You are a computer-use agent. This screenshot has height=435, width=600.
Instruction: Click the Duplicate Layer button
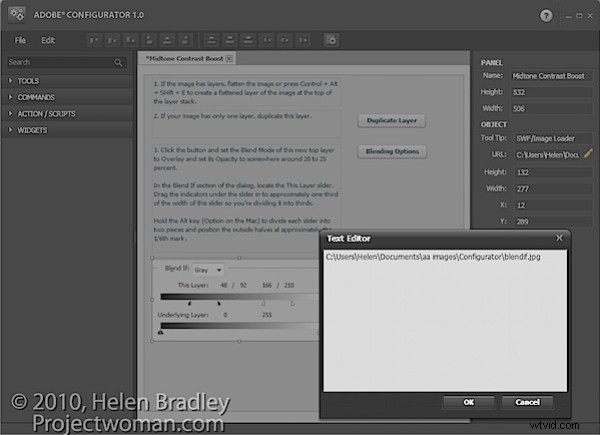pos(392,121)
